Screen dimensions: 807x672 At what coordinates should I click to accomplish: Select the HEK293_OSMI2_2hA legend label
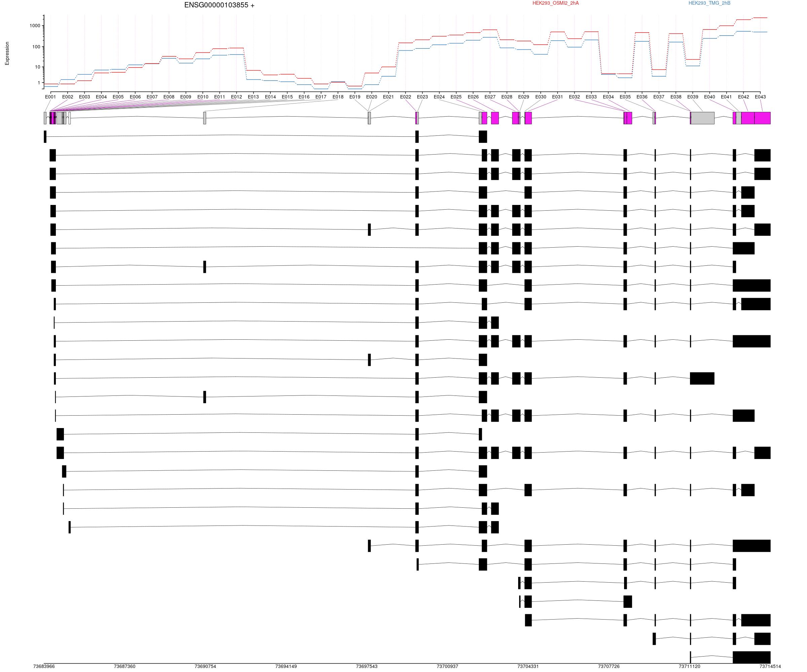[555, 3]
